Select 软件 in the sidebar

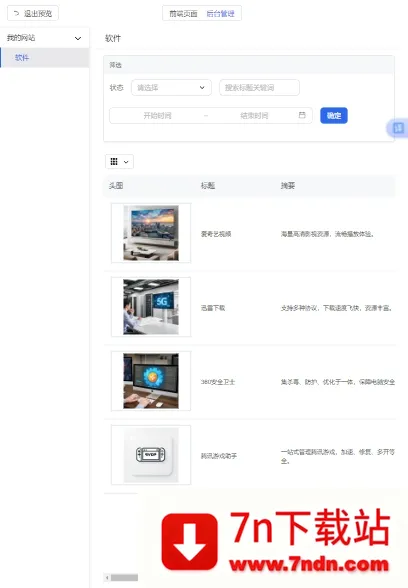tap(45, 57)
